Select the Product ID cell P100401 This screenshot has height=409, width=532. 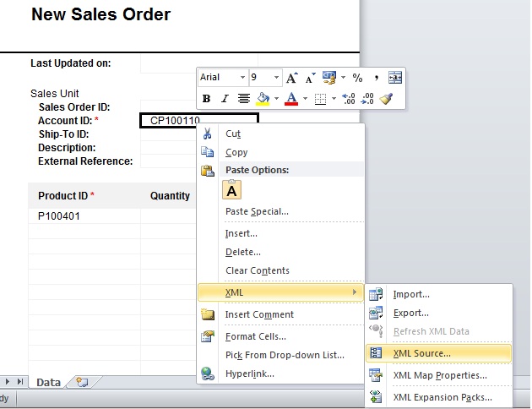coord(84,216)
